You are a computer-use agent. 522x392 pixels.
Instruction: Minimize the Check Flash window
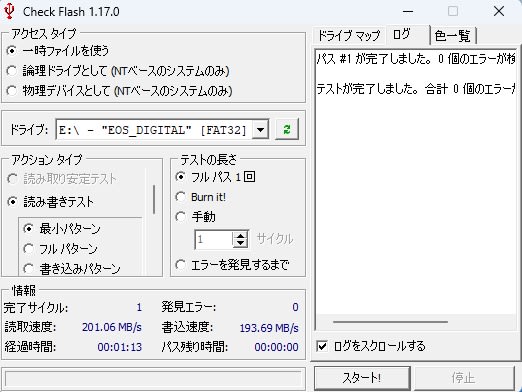coord(408,11)
